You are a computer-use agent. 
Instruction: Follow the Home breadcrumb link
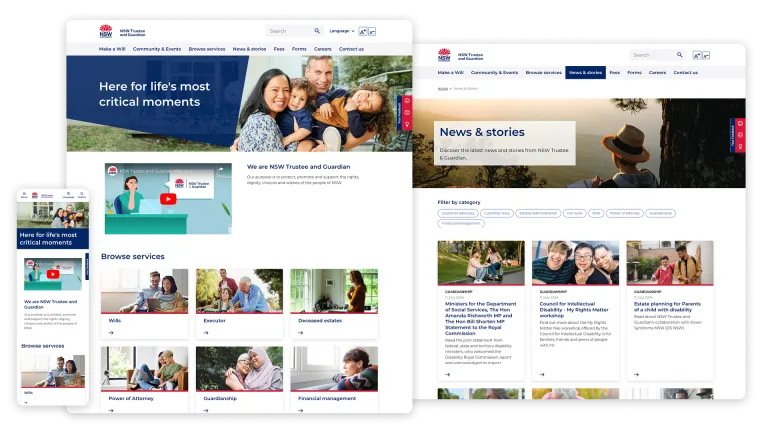tap(442, 89)
